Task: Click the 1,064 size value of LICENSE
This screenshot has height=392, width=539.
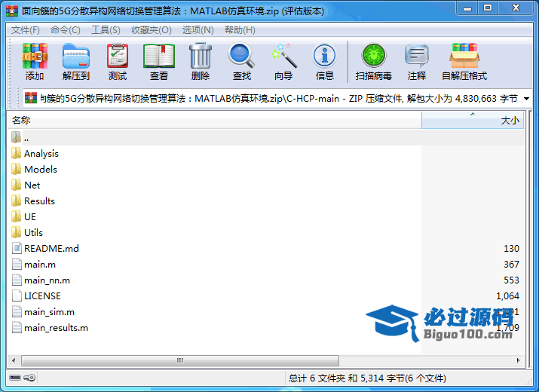Action: 508,296
